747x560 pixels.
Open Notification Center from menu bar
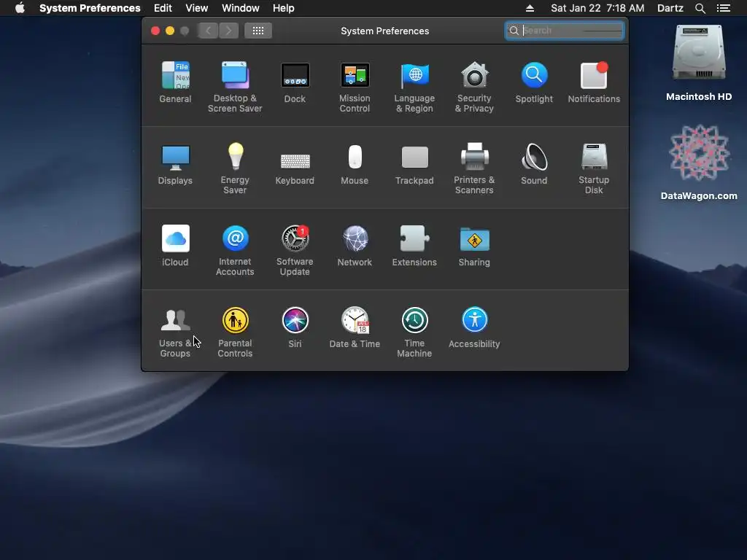[723, 8]
